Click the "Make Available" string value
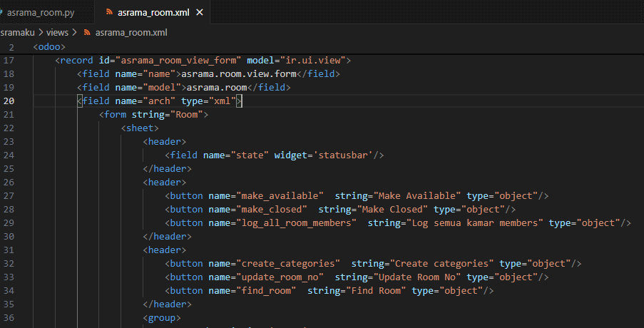Screen dimensions: 644x328 pos(417,196)
